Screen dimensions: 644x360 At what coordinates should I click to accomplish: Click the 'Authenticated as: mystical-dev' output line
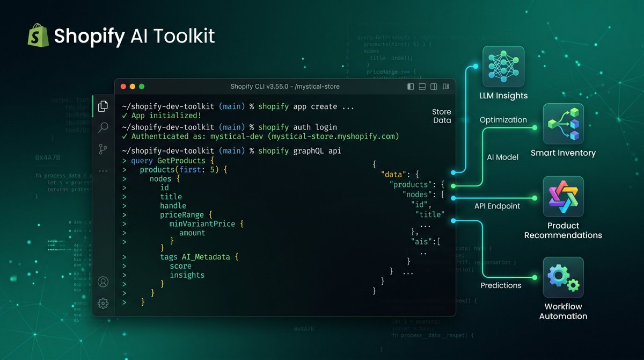(261, 136)
